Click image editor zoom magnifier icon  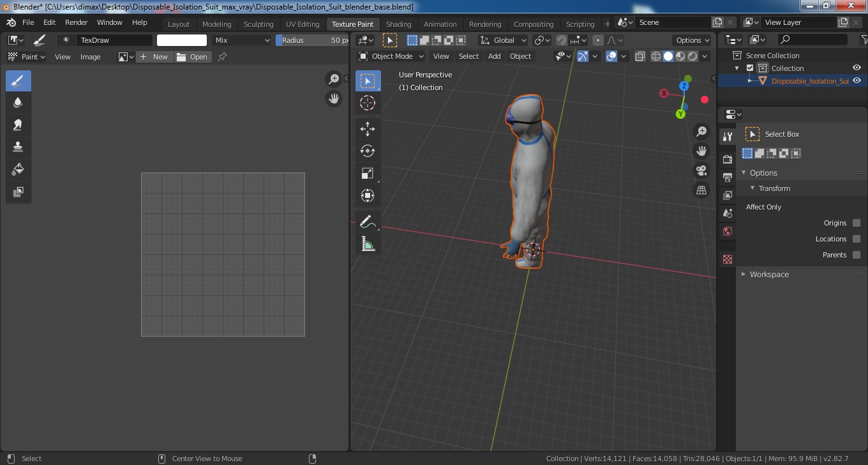pyautogui.click(x=334, y=79)
